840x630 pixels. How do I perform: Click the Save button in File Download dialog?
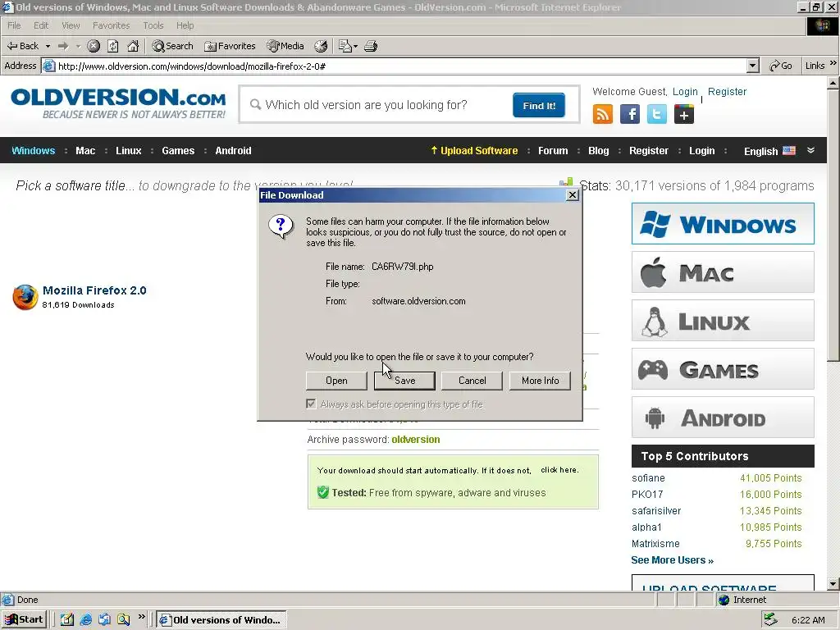click(x=404, y=381)
